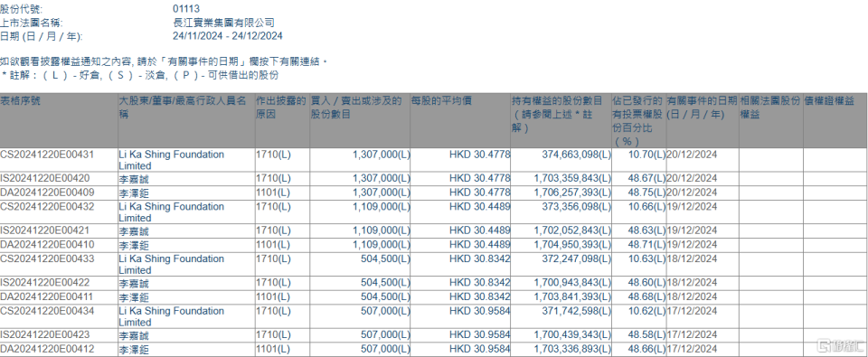Open the 18/12/2024 date link for CS20241220E00433

point(693,258)
